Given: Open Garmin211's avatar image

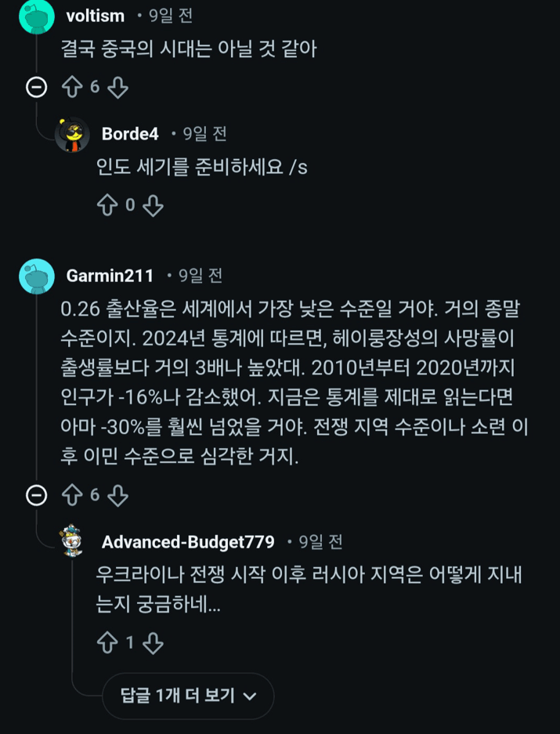Looking at the screenshot, I should 36,276.
